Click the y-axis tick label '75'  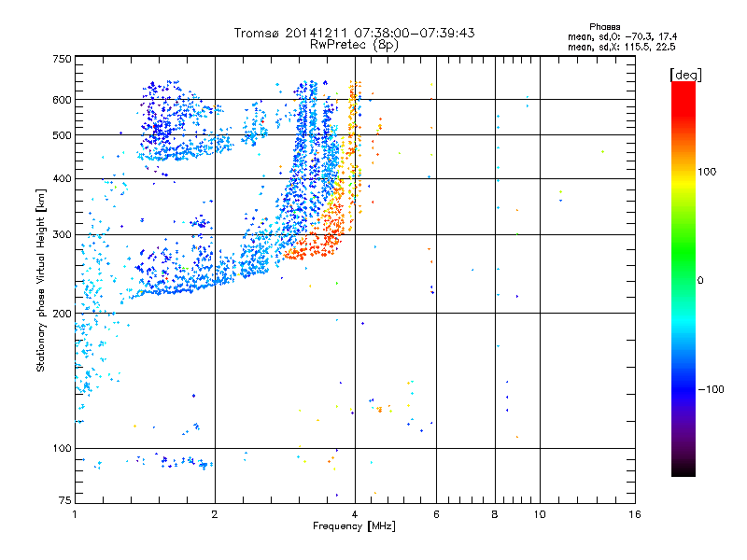(65, 500)
